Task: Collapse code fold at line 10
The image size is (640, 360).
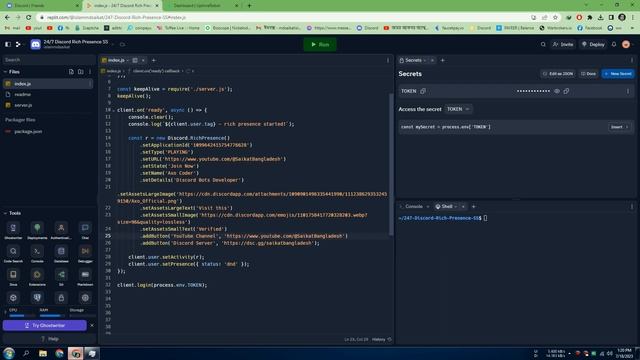Action: point(113,110)
